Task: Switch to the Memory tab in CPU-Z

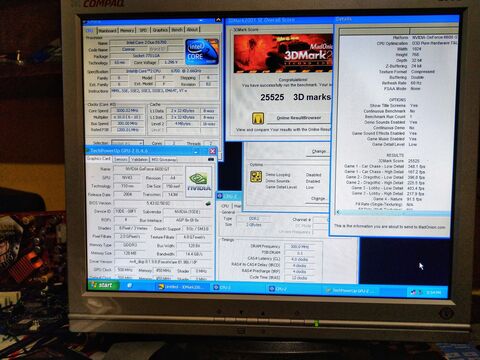Action: pyautogui.click(x=127, y=30)
